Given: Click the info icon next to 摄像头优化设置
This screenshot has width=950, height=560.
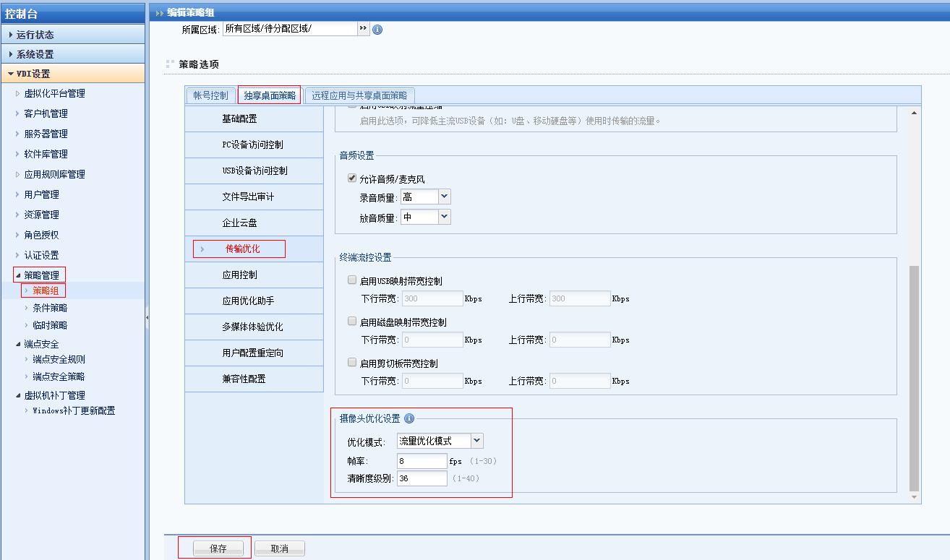Looking at the screenshot, I should tap(409, 418).
